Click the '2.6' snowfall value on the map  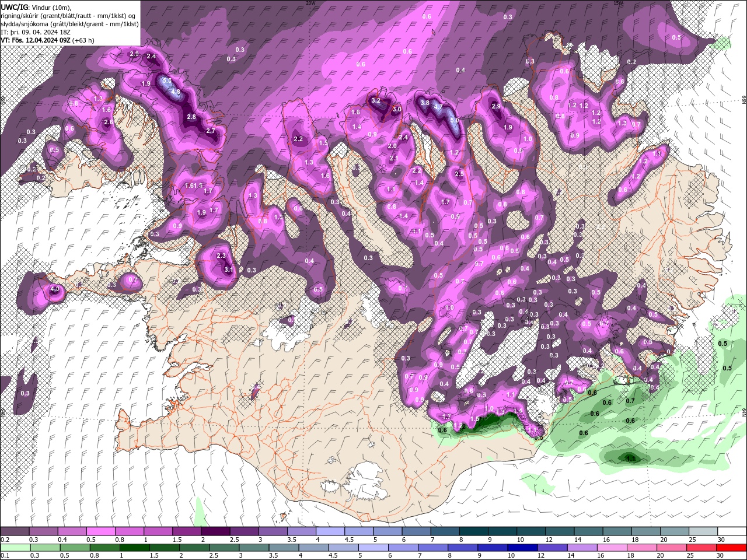108,122
